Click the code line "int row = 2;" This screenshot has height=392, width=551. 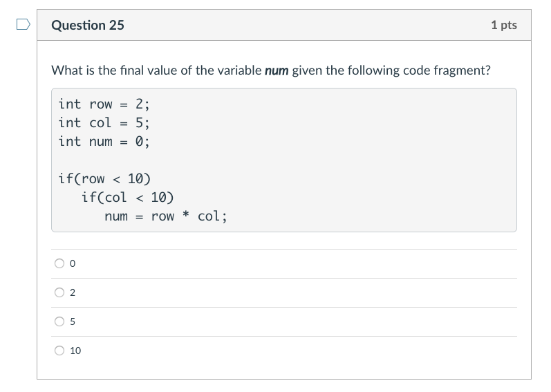pos(104,104)
